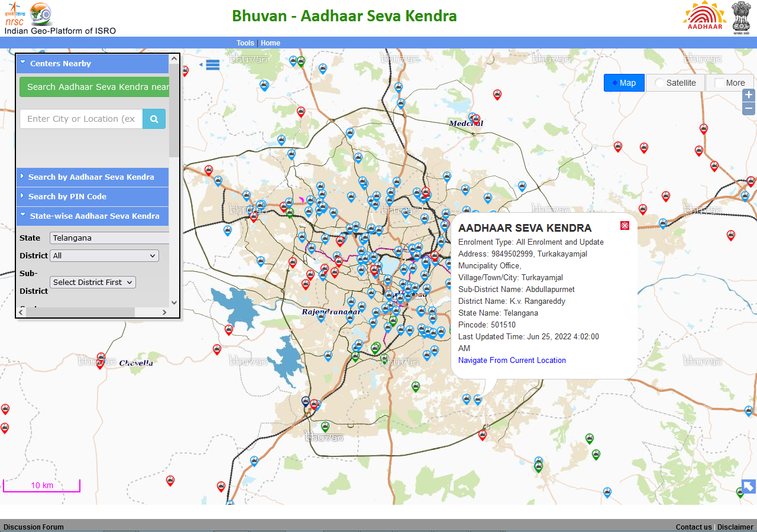Click the Aadhaar sun logo

tap(704, 15)
